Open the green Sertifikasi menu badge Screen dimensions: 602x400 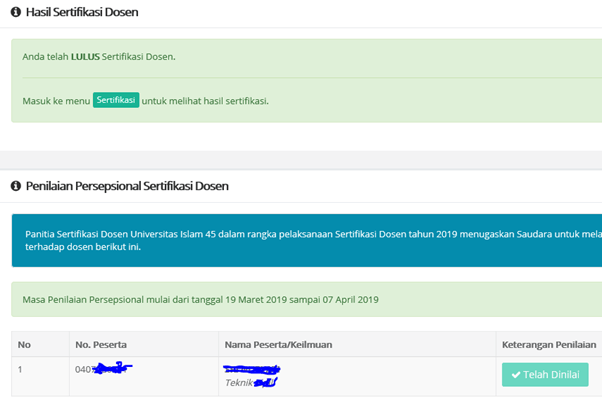coord(116,101)
